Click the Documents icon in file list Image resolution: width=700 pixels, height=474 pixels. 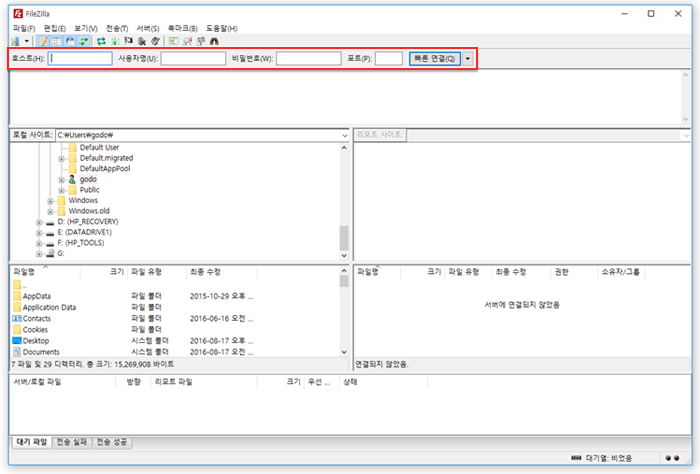pyautogui.click(x=17, y=352)
